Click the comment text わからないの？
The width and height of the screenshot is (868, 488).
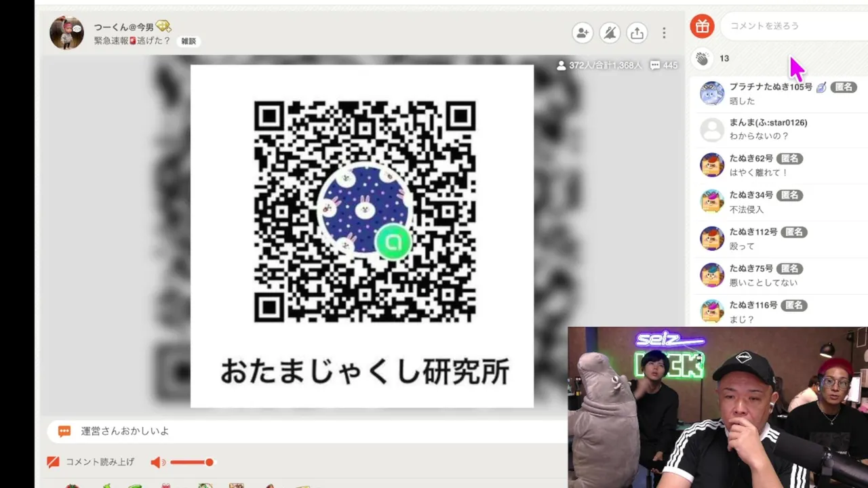[x=759, y=136]
